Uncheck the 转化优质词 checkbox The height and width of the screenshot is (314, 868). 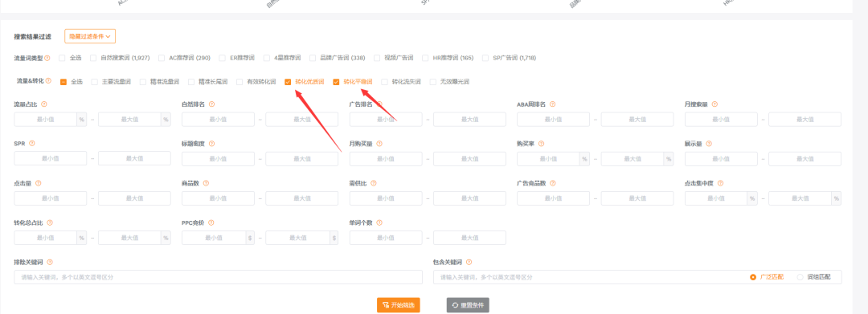[x=288, y=82]
